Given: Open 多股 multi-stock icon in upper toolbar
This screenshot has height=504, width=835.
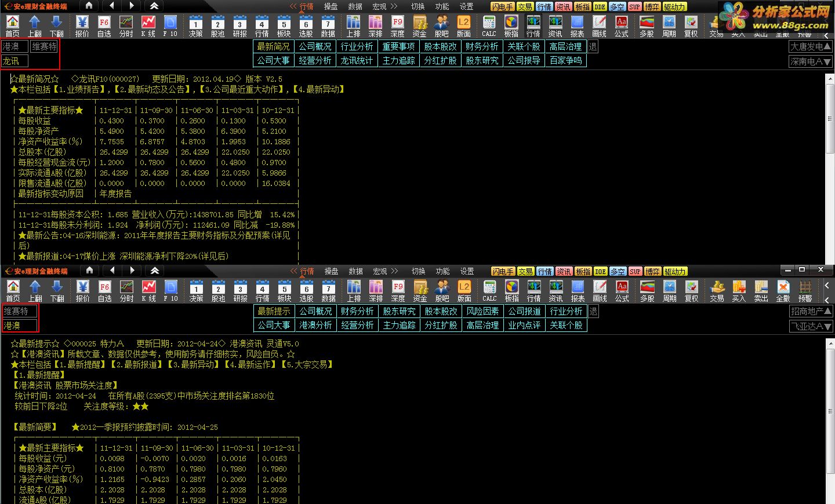Looking at the screenshot, I should (647, 26).
